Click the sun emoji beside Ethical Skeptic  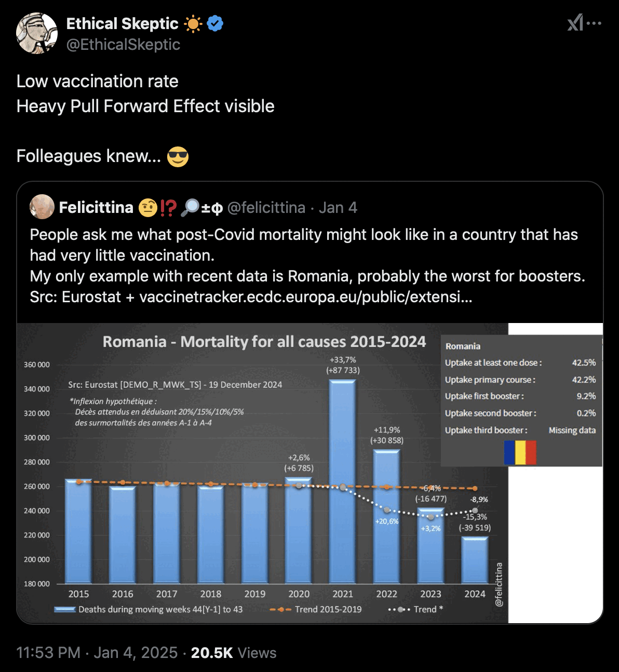coord(193,24)
